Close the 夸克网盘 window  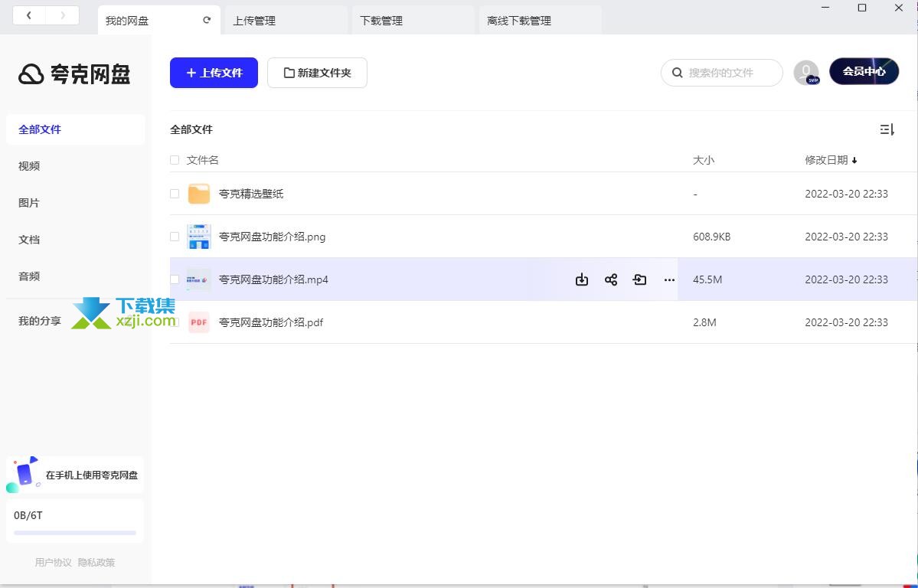pos(899,8)
